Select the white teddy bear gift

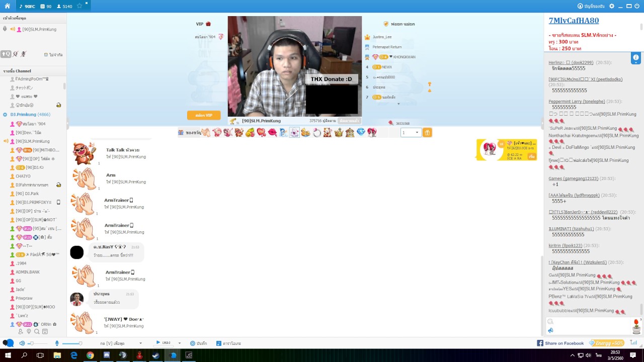coord(294,132)
